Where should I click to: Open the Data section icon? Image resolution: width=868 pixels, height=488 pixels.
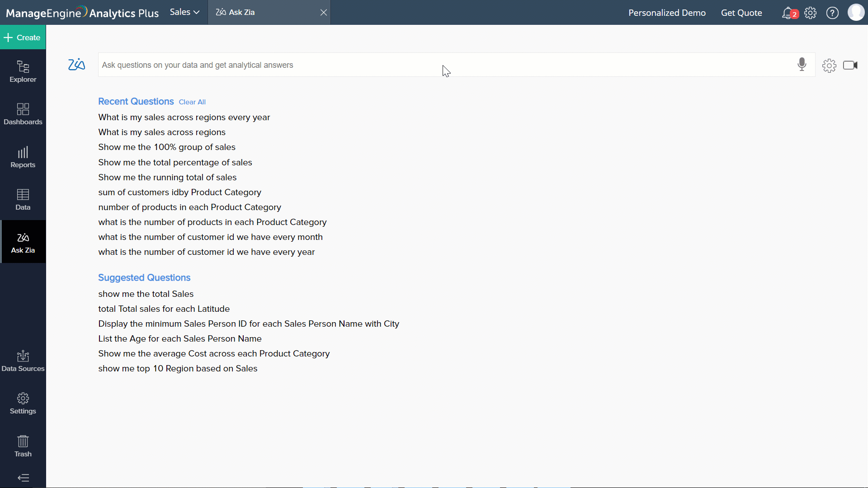[23, 199]
